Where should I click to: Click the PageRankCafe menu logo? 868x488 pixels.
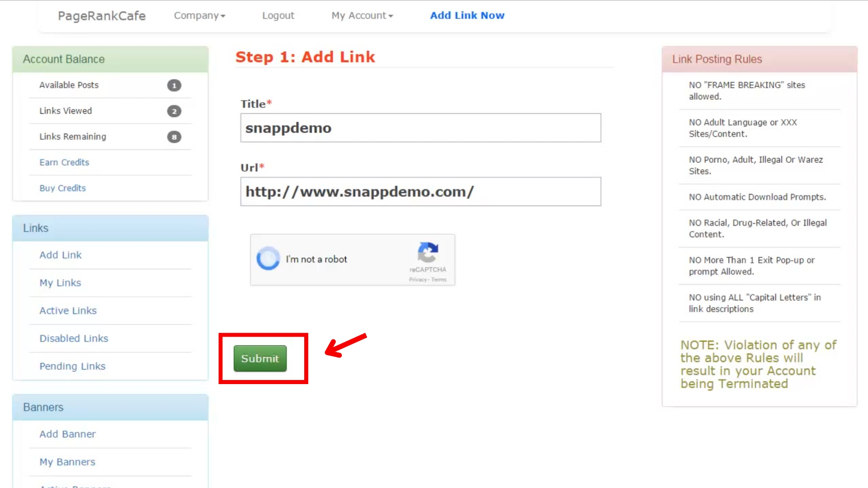[x=101, y=15]
